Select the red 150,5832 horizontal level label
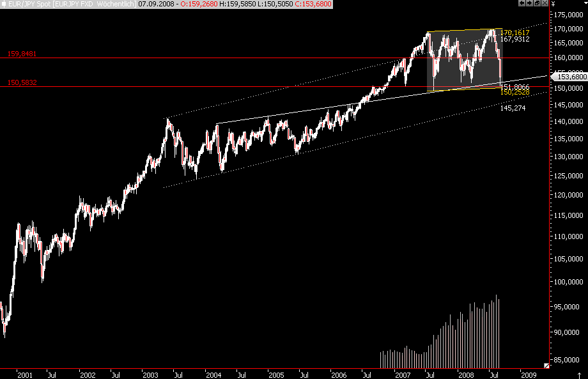This screenshot has width=588, height=379. click(22, 82)
